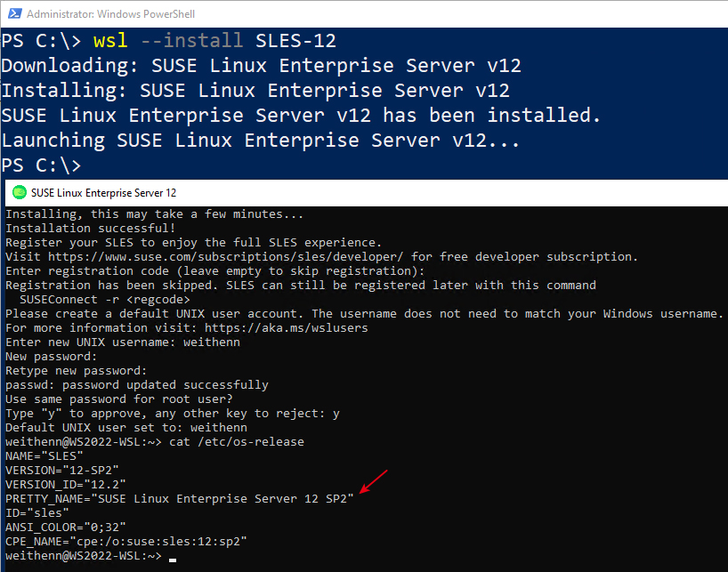Click the red arrow annotation
Image resolution: width=728 pixels, height=572 pixels.
point(373,481)
